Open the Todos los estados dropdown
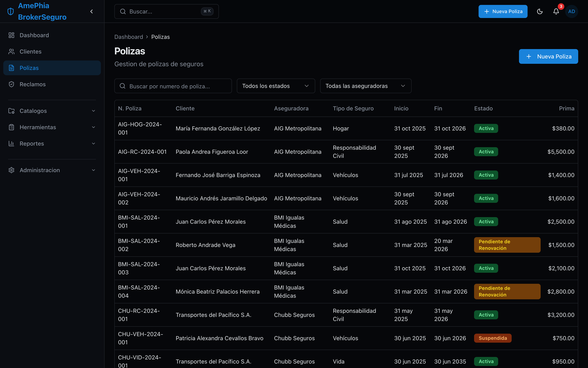This screenshot has width=588, height=368. pos(276,86)
